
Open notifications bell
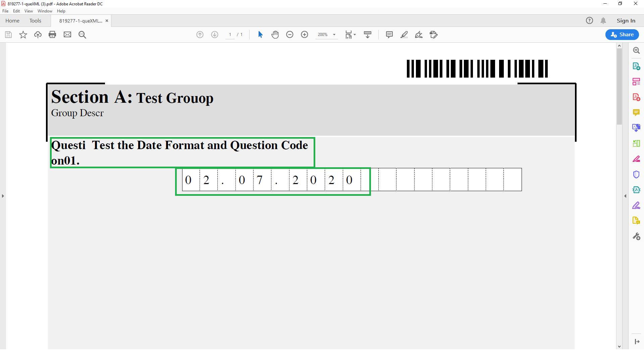[x=603, y=20]
